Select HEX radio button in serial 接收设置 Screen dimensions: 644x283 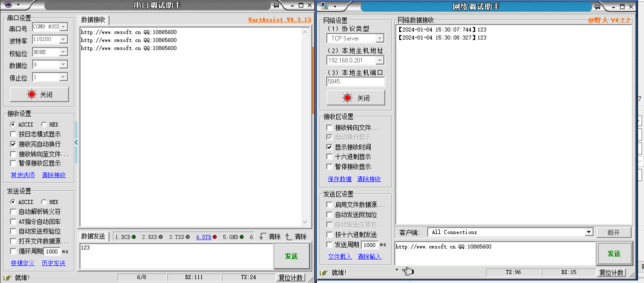point(44,124)
